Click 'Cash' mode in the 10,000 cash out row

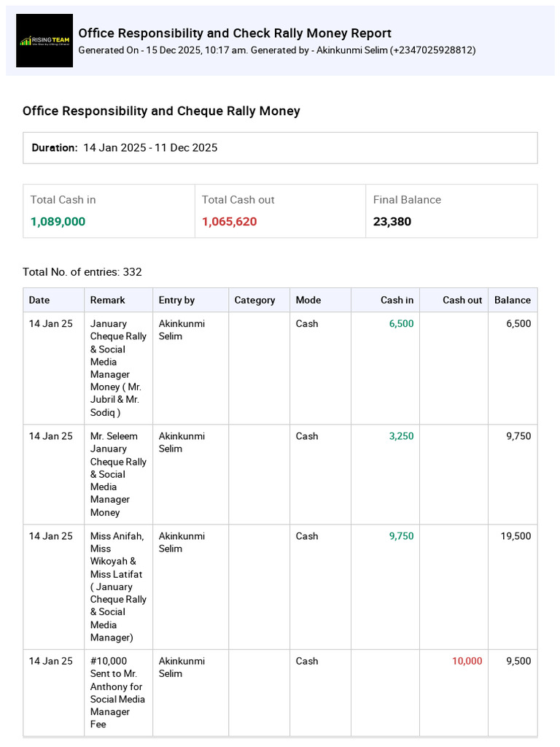pos(307,661)
